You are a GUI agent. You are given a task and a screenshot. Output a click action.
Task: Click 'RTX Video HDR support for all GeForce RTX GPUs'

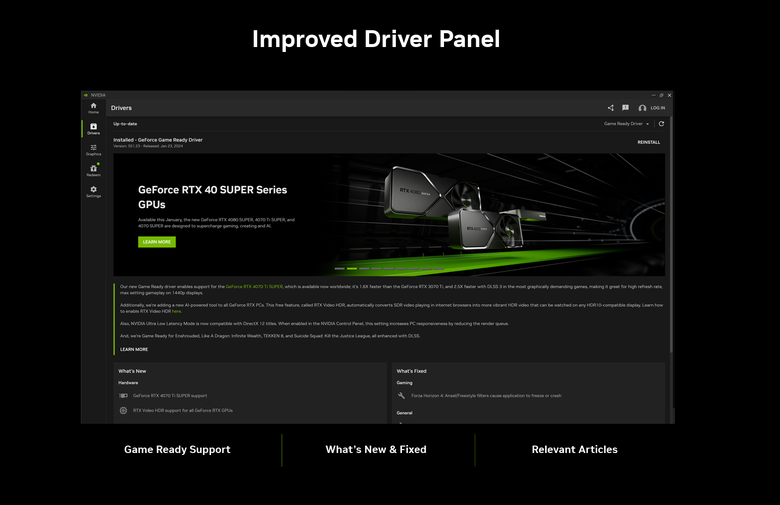pyautogui.click(x=183, y=410)
